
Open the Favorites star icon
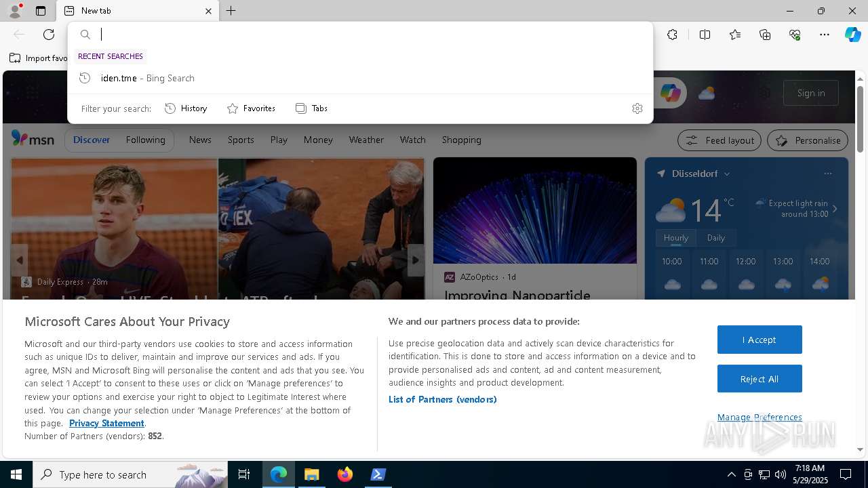(x=735, y=35)
